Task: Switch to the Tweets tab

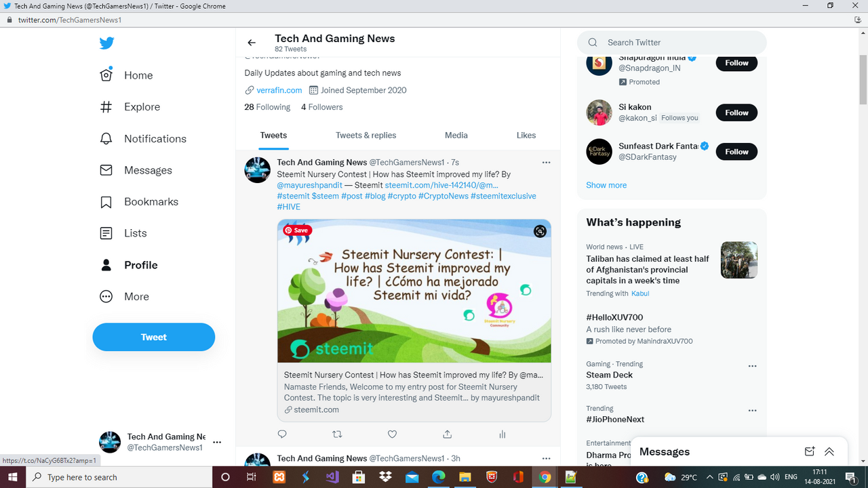Action: coord(273,135)
